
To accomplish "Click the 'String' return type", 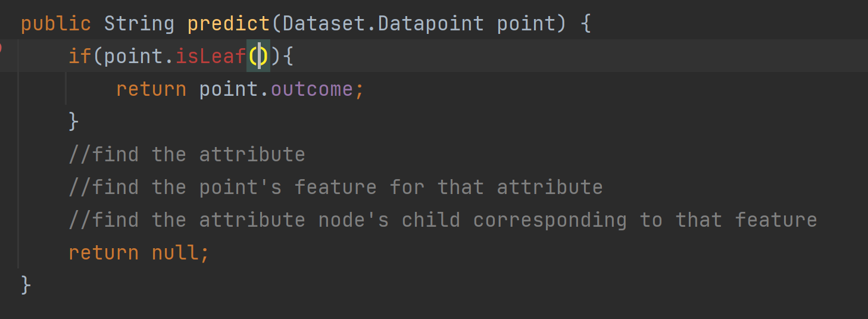I will 139,24.
